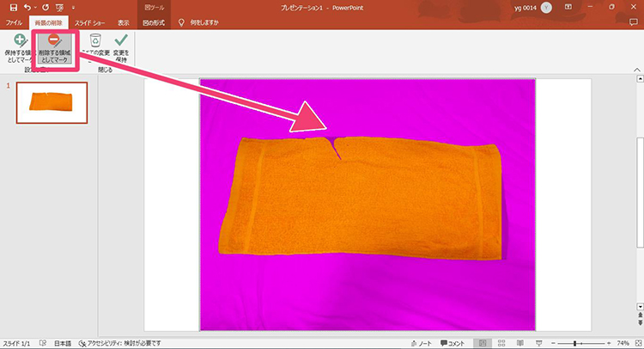Screen dimensions: 644x349
Task: Open the comments pane icon below the window controls
Action: tap(632, 21)
